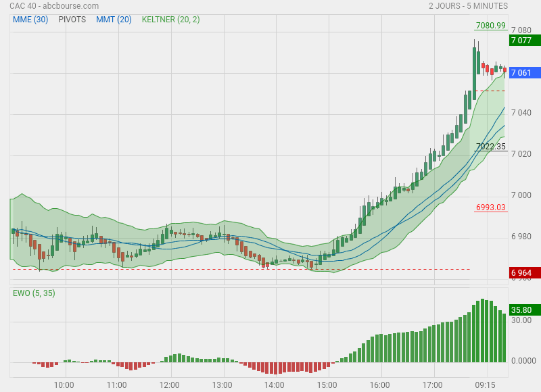
Task: Click the 0.0000 EWO axis label
Action: pyautogui.click(x=523, y=361)
